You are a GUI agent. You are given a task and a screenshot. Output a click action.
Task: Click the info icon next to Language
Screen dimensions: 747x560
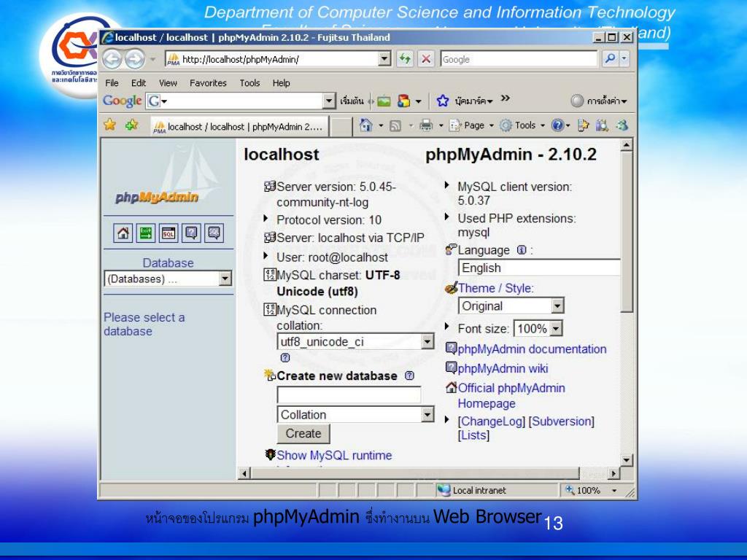click(x=522, y=250)
